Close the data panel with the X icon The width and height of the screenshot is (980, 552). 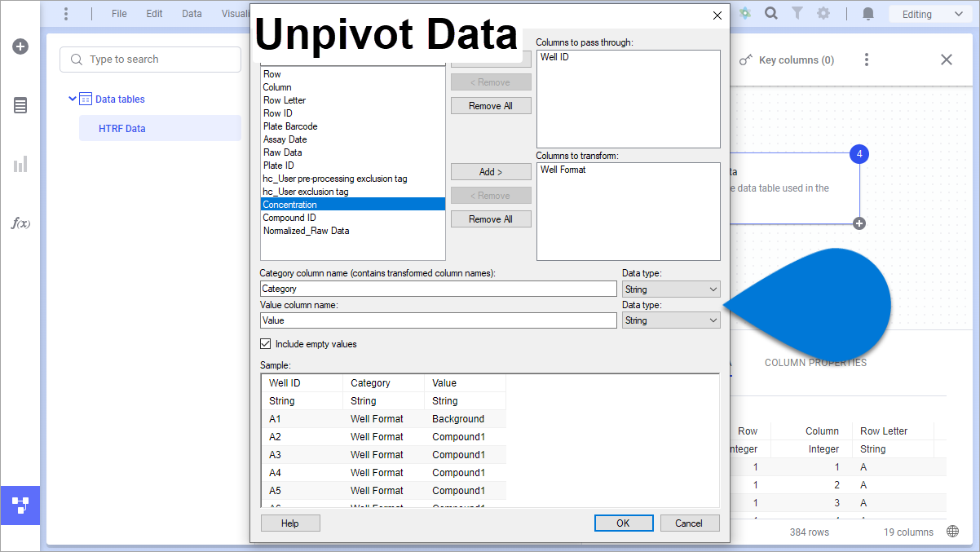point(946,60)
